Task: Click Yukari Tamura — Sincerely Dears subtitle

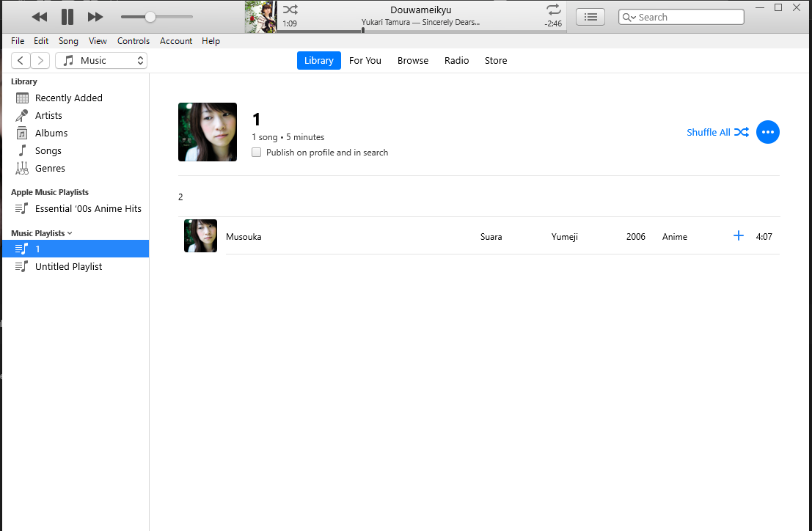Action: click(x=420, y=22)
